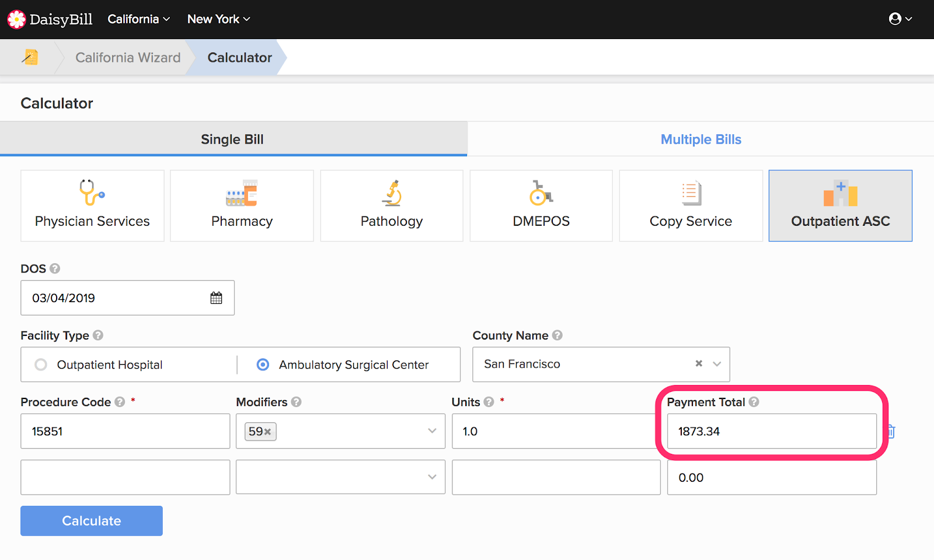This screenshot has height=560, width=934.
Task: Select the Pathology microscope card
Action: (392, 205)
